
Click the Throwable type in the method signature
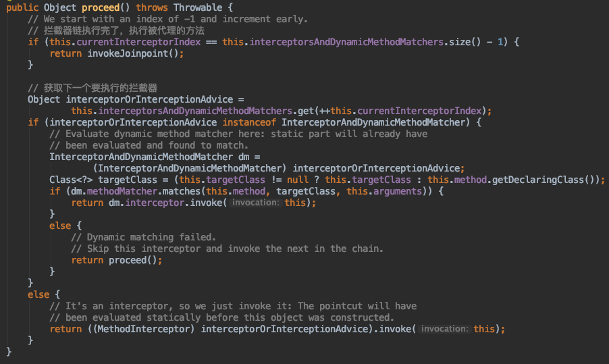click(x=198, y=7)
